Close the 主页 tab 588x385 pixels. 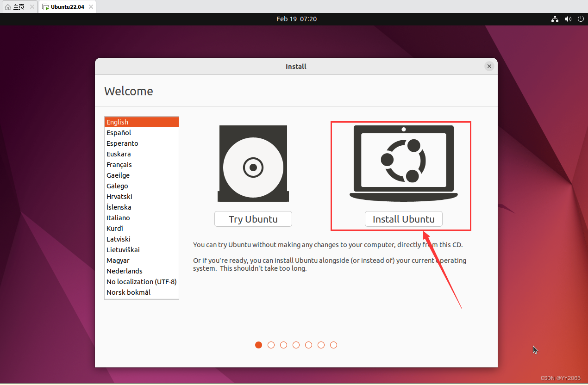(x=32, y=7)
